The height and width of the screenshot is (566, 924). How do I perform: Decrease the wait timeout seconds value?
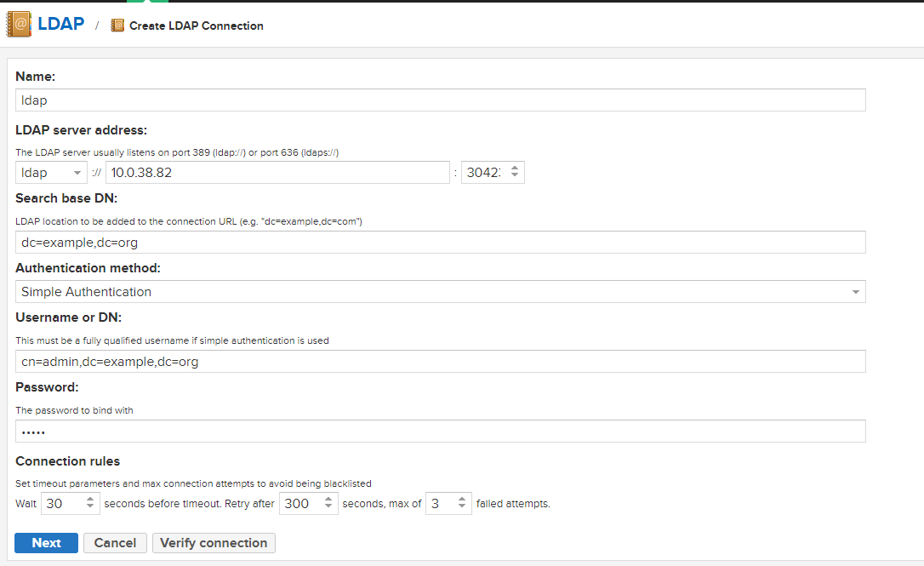point(91,507)
